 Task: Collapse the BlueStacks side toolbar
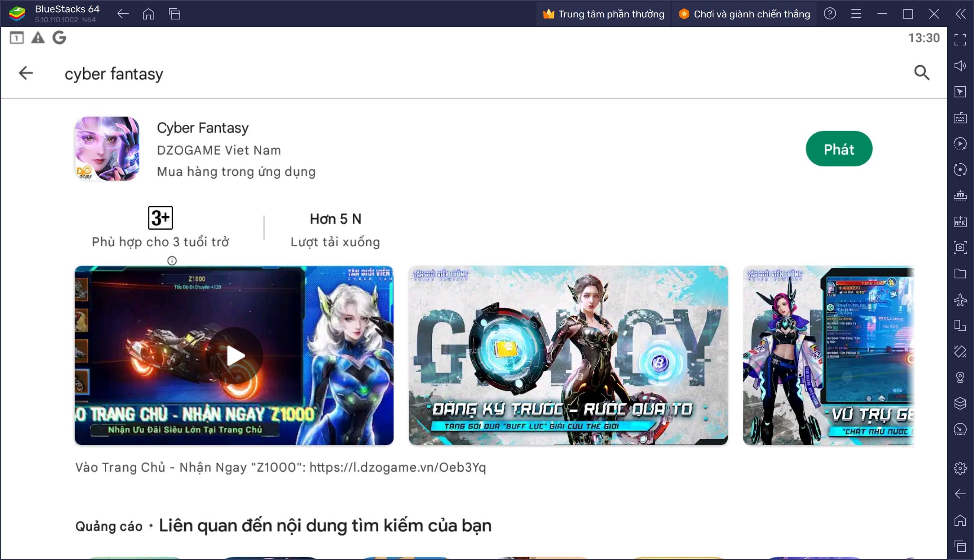pos(960,14)
